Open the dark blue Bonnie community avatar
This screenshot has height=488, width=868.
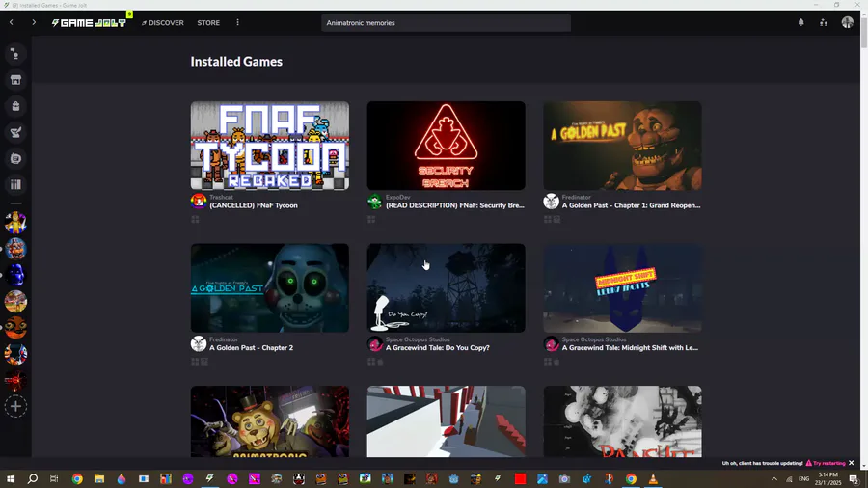15,275
